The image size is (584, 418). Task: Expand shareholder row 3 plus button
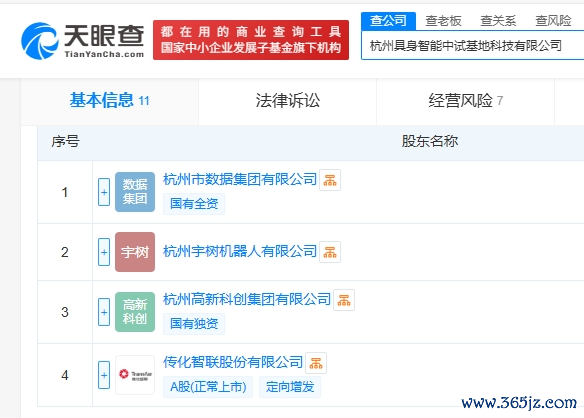(104, 312)
